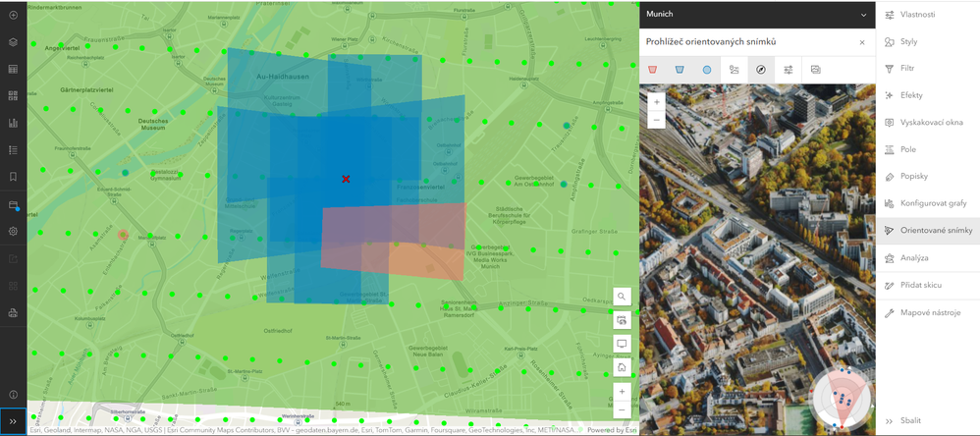Viewport: 980px width, 436px height.
Task: Toggle the red current footprint icon
Action: 652,70
